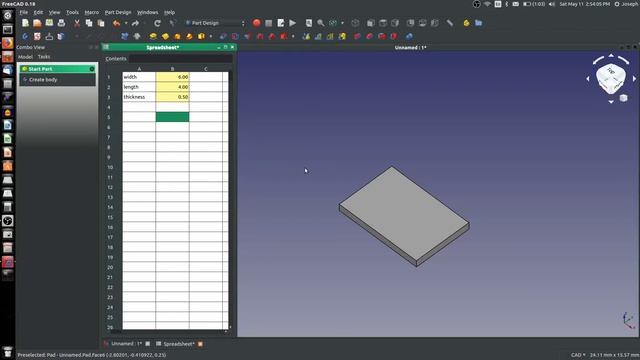The image size is (640, 360).
Task: Open the Part Design workbench selector
Action: [x=216, y=23]
